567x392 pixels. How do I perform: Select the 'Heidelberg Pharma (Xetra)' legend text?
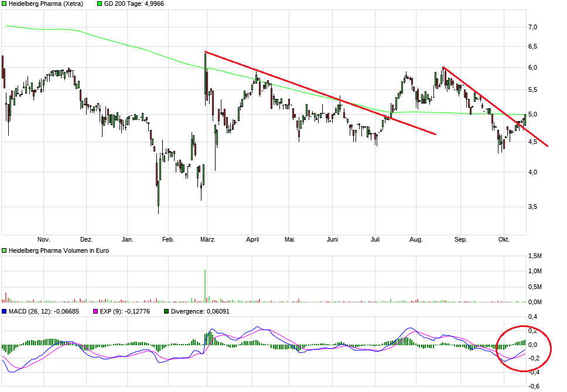(46, 4)
